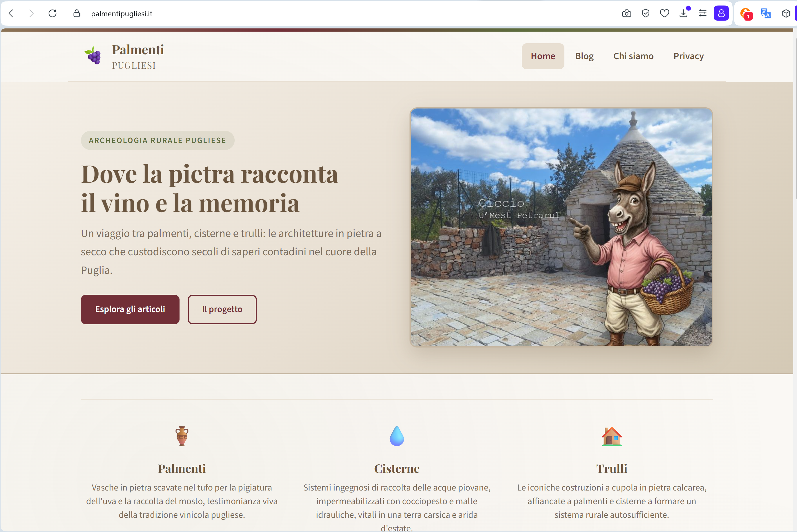
Task: Click the Cisterne card heading
Action: [397, 468]
